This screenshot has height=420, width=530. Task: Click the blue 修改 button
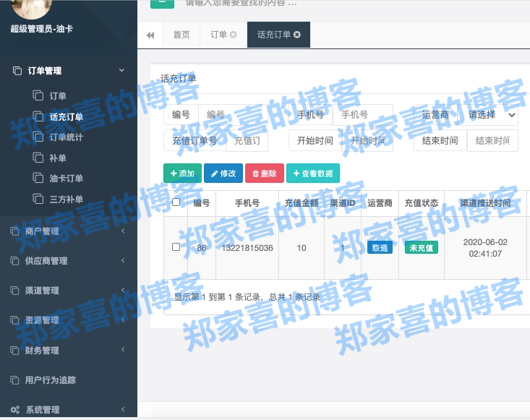click(x=223, y=173)
